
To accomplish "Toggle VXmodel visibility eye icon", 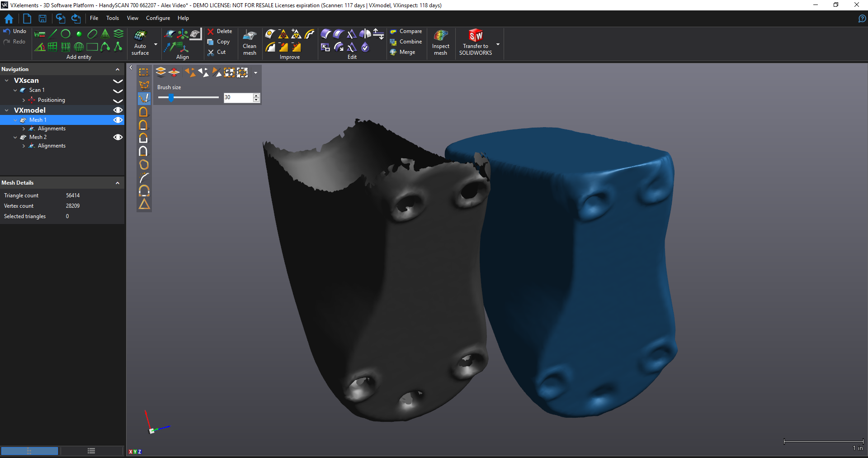I will (118, 110).
